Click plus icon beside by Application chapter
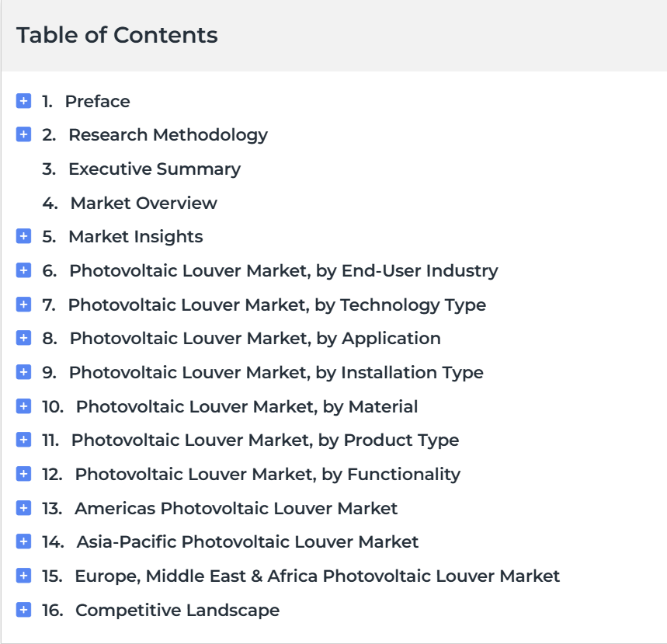The width and height of the screenshot is (667, 644). tap(23, 338)
